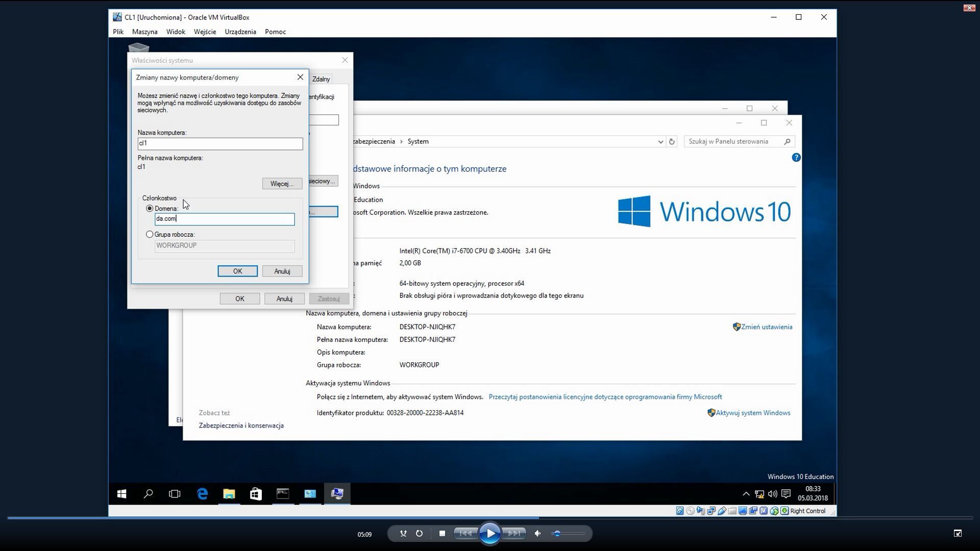Click the VirtualBox optical disc status icon
This screenshot has height=551, width=980.
click(x=690, y=511)
